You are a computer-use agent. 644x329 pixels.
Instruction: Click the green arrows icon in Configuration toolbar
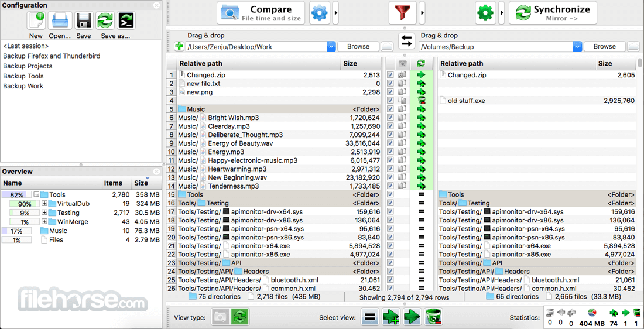(x=105, y=20)
